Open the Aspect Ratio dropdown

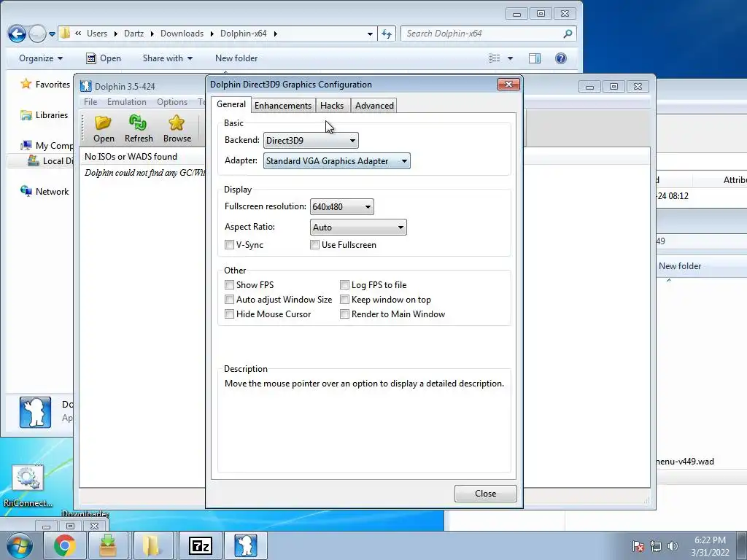[358, 227]
